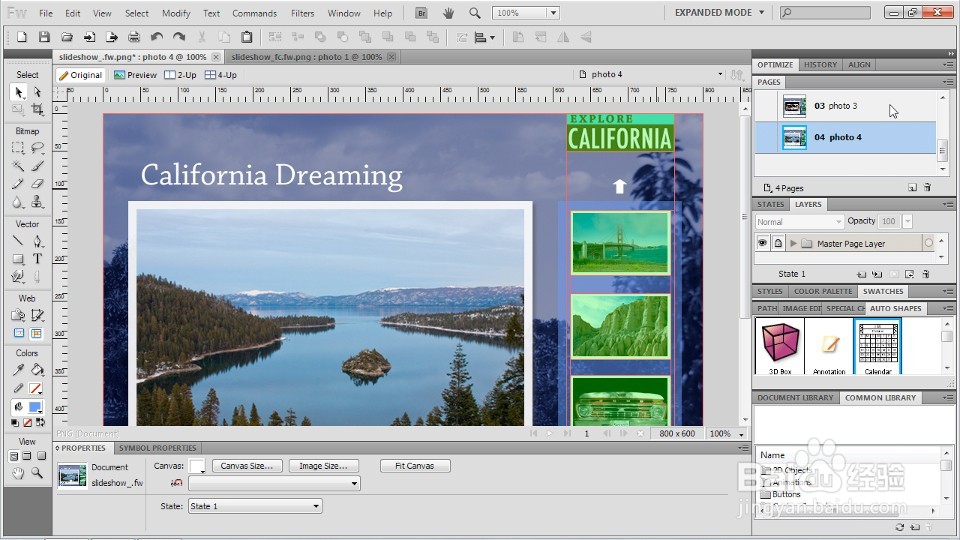Image resolution: width=960 pixels, height=540 pixels.
Task: Switch to 2-Up view
Action: click(181, 75)
